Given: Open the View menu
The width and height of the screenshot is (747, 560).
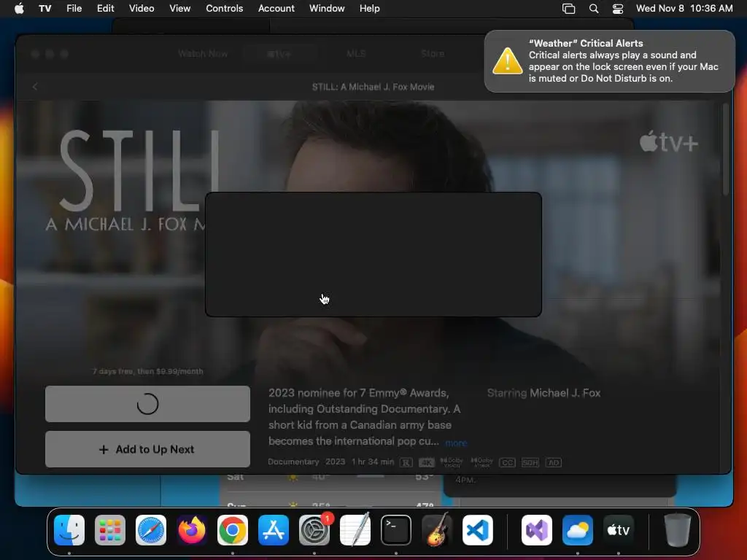Looking at the screenshot, I should click(179, 8).
